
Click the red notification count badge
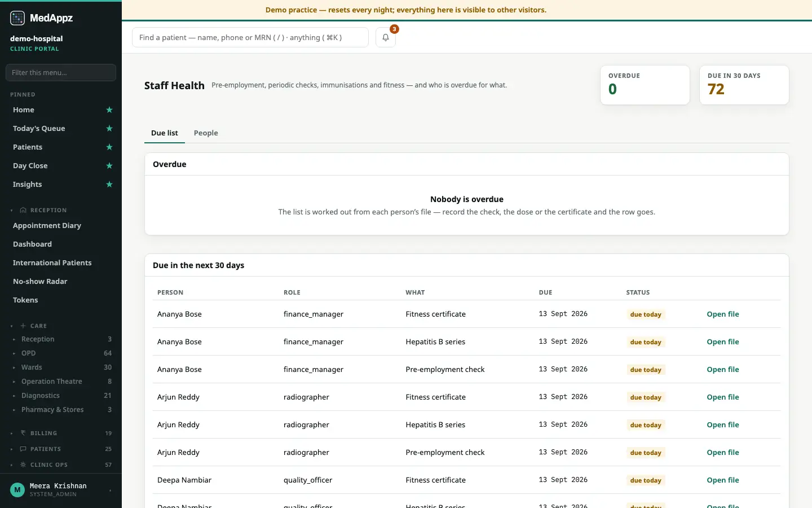point(394,29)
